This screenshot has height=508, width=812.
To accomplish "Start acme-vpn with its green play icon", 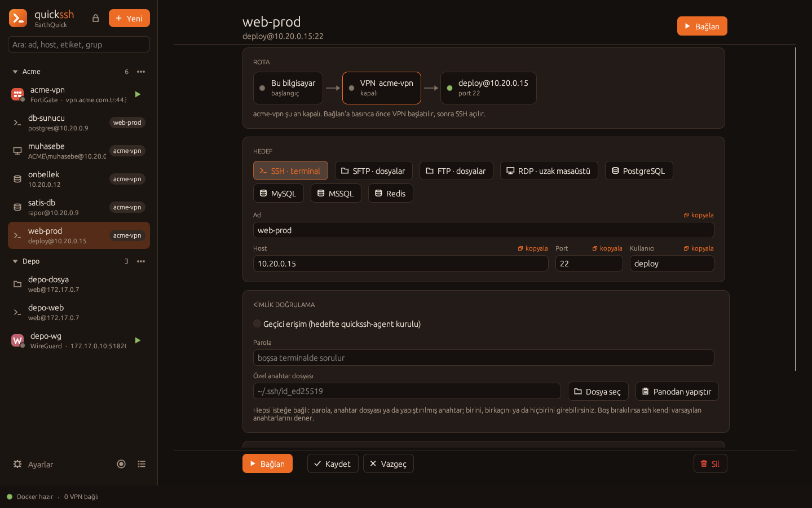I will click(x=138, y=94).
